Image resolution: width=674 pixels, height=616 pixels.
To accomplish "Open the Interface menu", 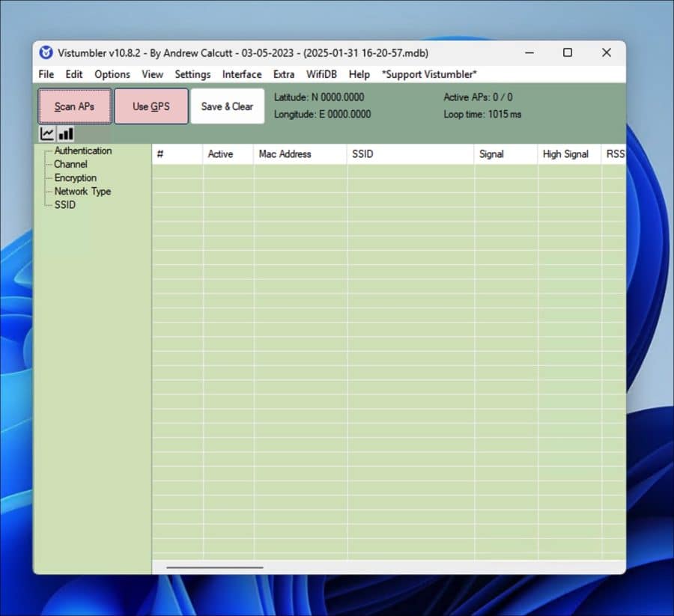I will [241, 74].
